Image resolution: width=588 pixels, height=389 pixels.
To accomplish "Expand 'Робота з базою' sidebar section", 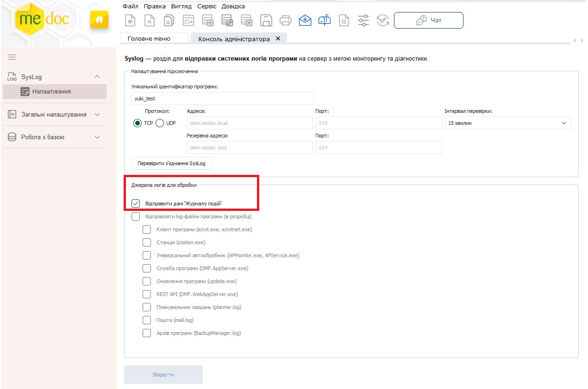I will click(54, 137).
